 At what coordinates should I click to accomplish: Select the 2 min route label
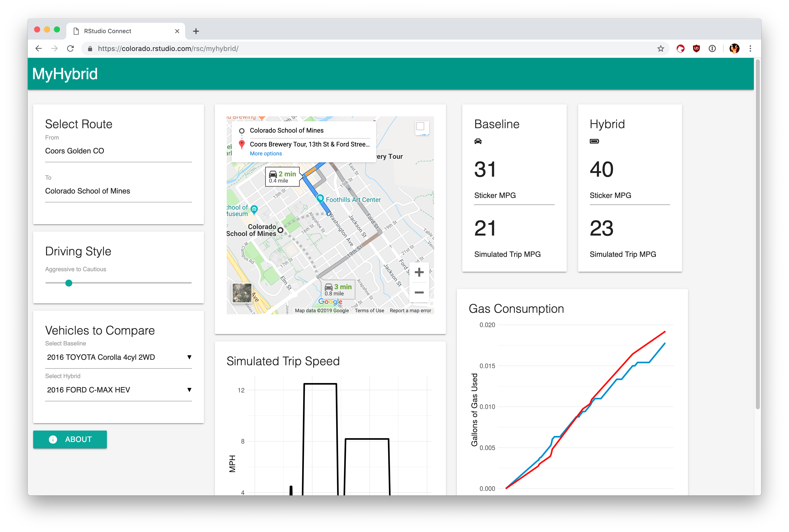282,177
